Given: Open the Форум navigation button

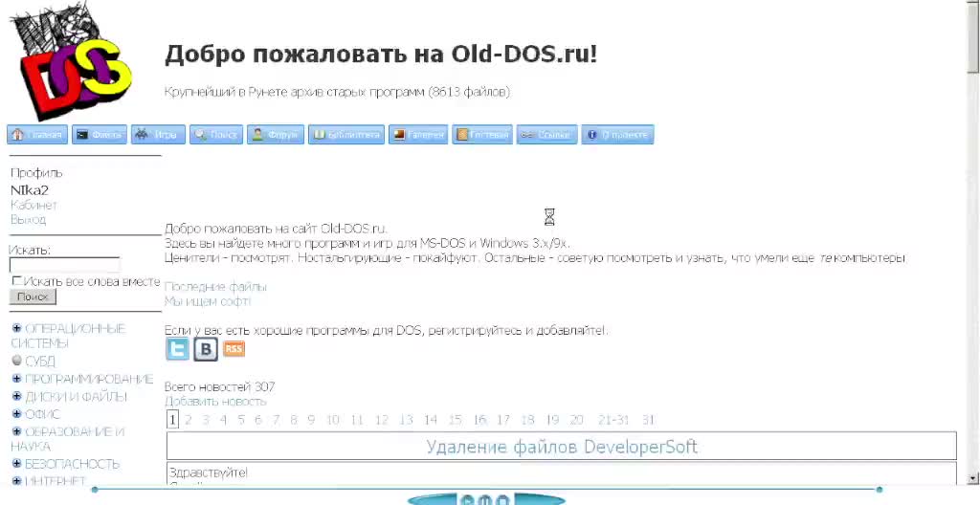Looking at the screenshot, I should [276, 135].
